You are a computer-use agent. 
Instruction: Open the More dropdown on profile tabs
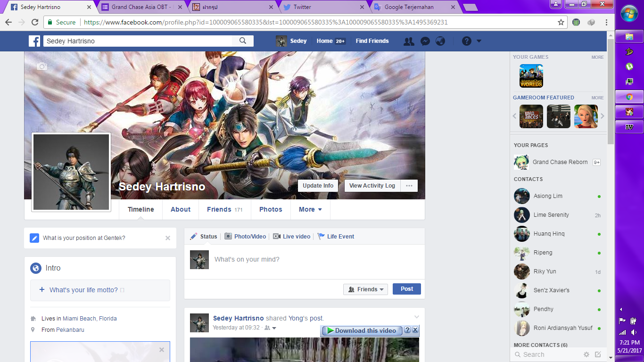pos(310,209)
